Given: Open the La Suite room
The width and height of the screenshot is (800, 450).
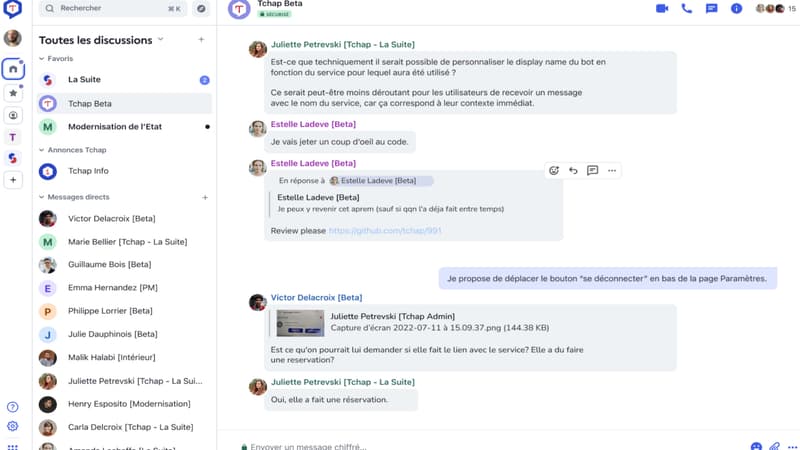Looking at the screenshot, I should coord(124,80).
